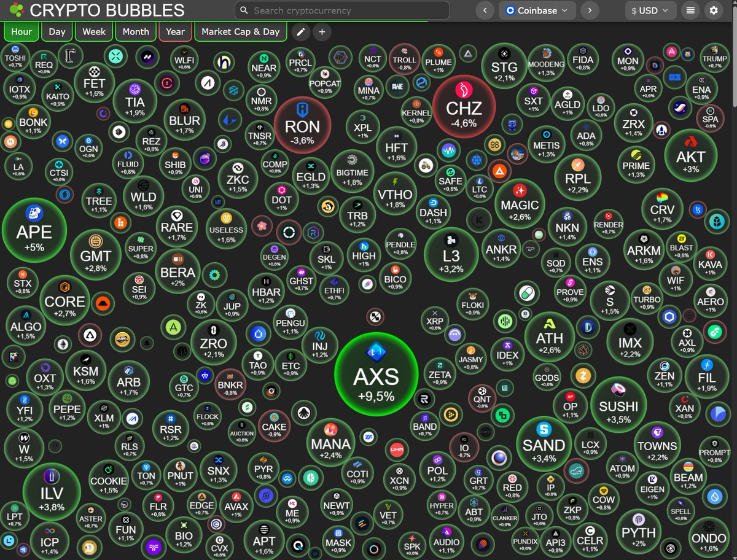The image size is (737, 560).
Task: Click the AKT bubble
Action: click(x=690, y=155)
